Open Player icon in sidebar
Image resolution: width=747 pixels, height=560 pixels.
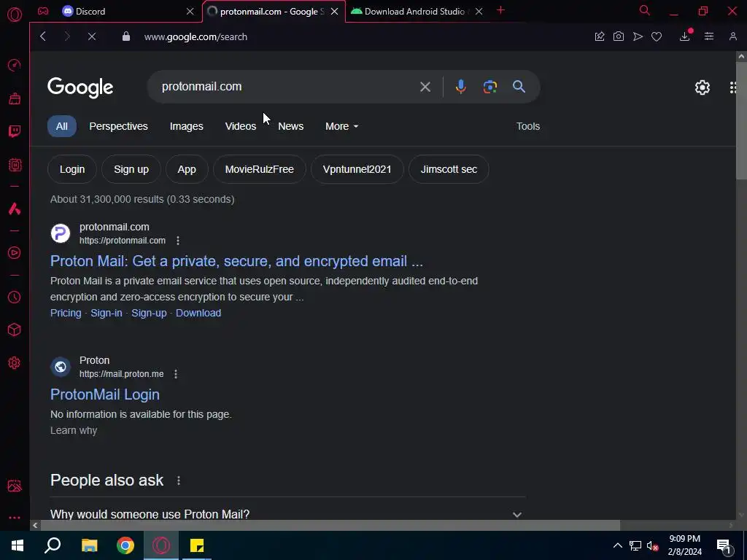click(x=15, y=253)
